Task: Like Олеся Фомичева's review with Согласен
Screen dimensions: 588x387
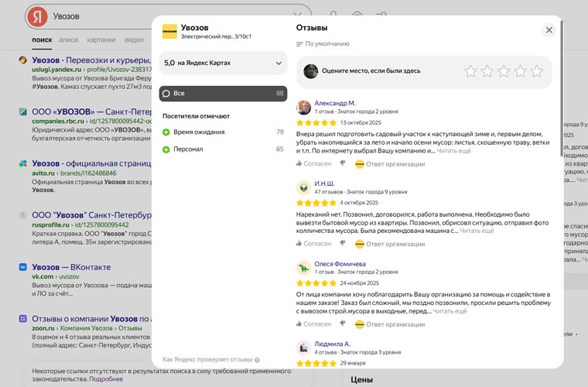Action: tap(313, 324)
